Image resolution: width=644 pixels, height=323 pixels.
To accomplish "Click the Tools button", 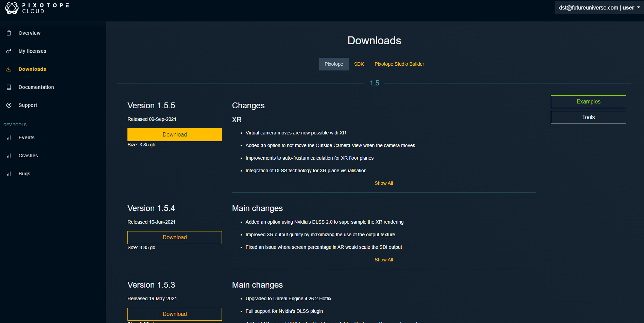I will (x=589, y=117).
